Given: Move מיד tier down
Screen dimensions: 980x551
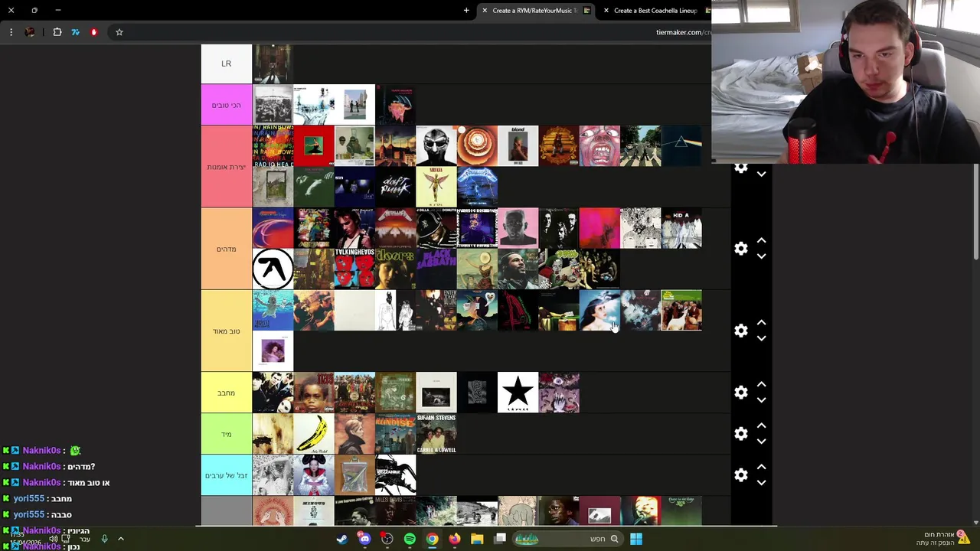Looking at the screenshot, I should [761, 442].
